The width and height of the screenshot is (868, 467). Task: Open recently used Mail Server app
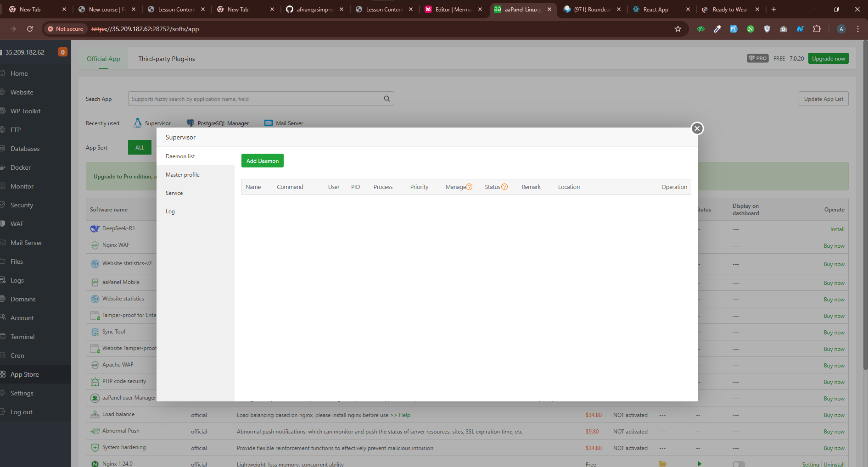[x=284, y=123]
